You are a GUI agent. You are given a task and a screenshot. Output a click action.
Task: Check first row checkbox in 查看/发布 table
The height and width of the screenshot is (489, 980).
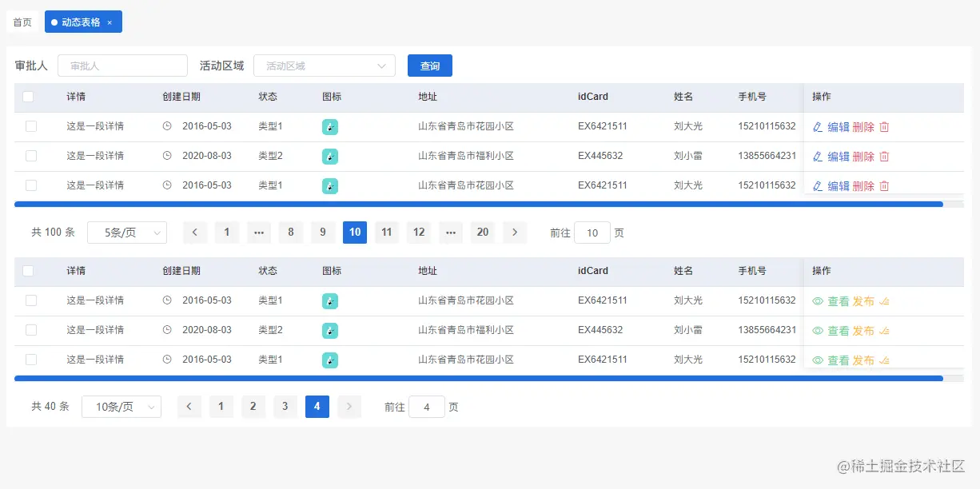[x=31, y=300]
